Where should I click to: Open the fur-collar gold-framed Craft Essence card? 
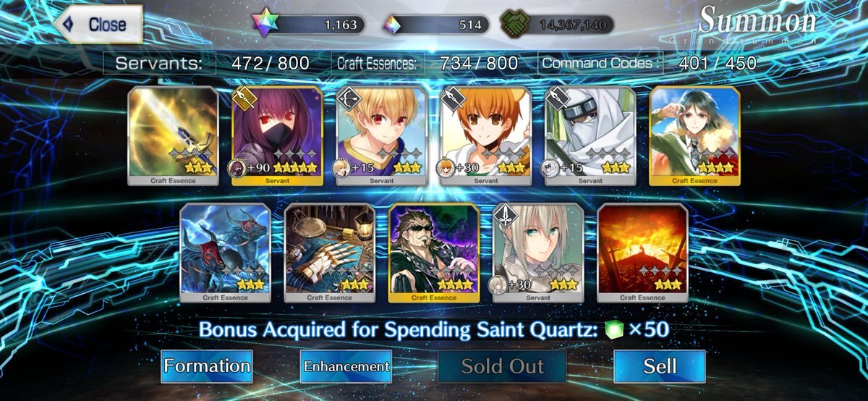coord(694,136)
